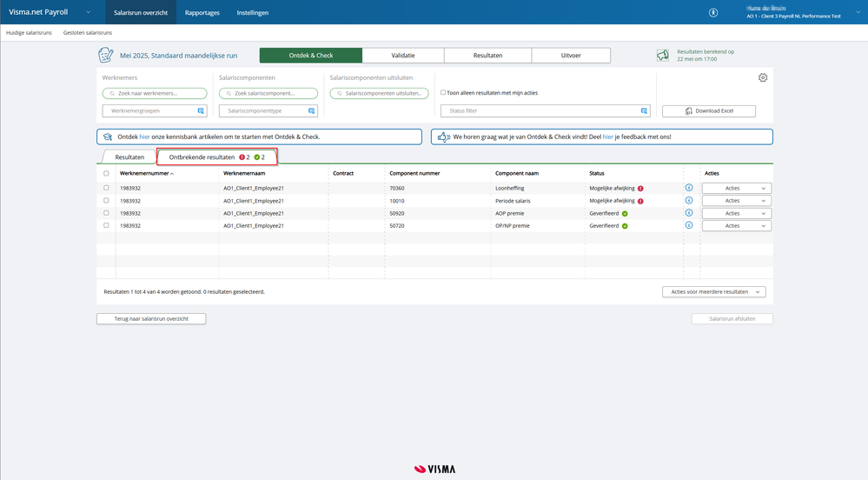Click the Salariscomponenttype picker icon
Viewport: 868px width, 480px height.
coord(312,110)
